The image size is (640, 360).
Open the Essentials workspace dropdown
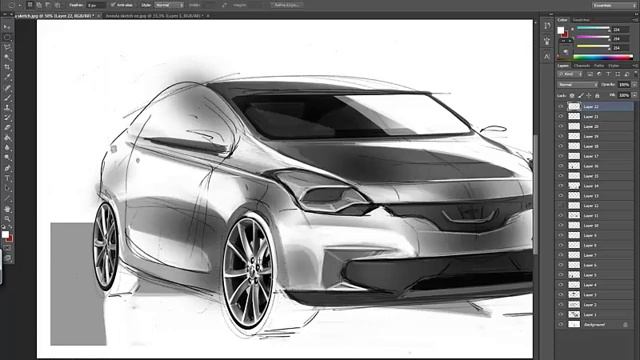[x=614, y=5]
